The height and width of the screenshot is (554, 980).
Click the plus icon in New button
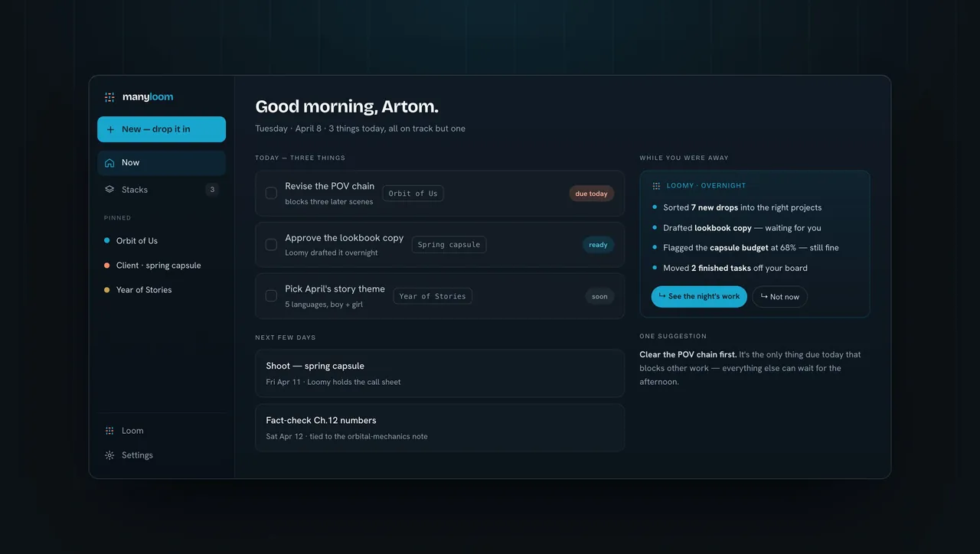[110, 129]
